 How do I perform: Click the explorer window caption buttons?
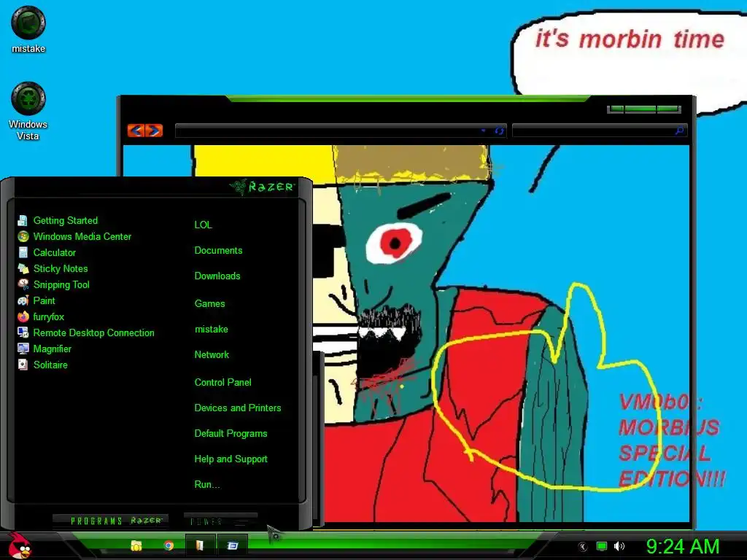click(643, 109)
